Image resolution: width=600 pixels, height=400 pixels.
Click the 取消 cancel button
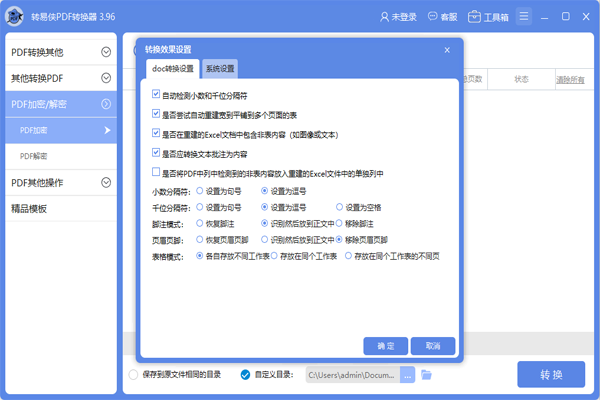point(432,345)
